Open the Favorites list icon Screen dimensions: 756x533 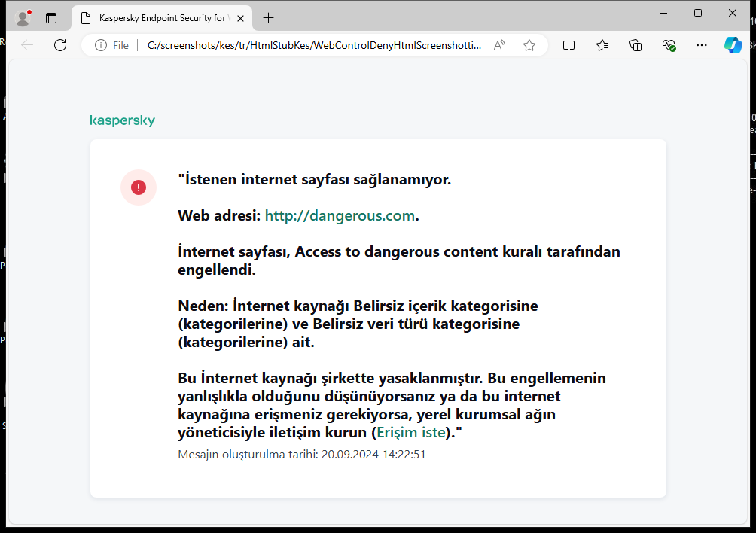point(602,45)
